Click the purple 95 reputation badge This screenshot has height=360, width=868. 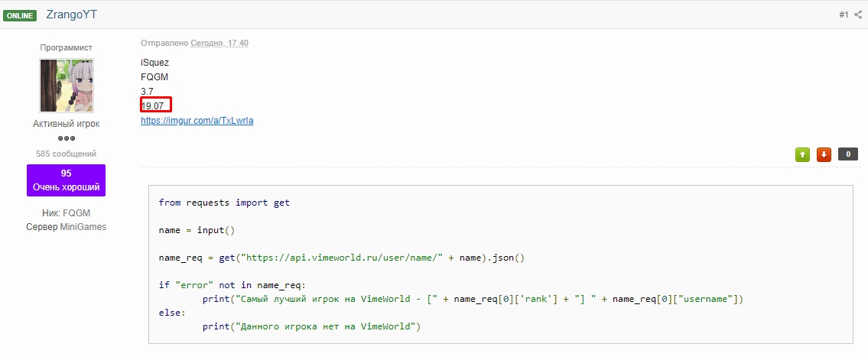[66, 180]
